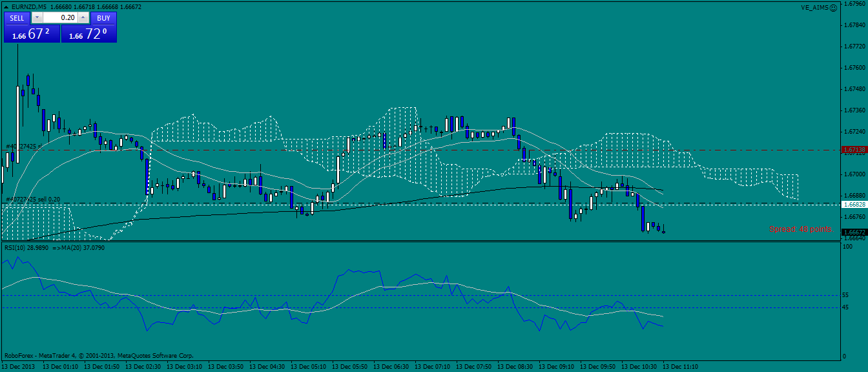Select the red 1.67138 price level label
The width and height of the screenshot is (868, 372).
point(854,149)
